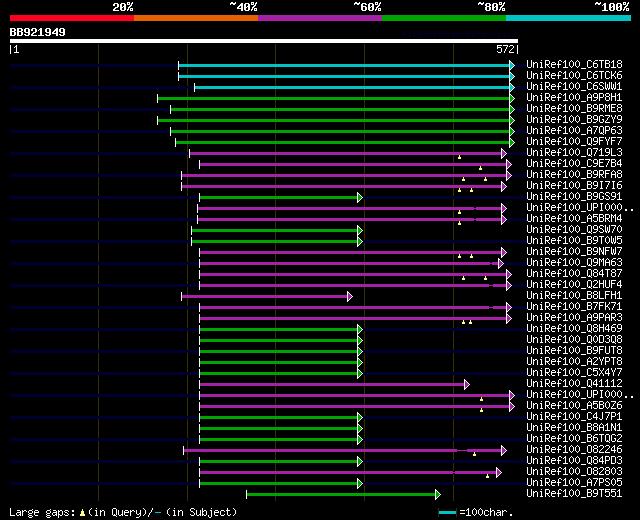The image size is (640, 520).
Task: Click the arrowhead ending the UniRef100_B8LFH1 alignment
Action: click(350, 297)
